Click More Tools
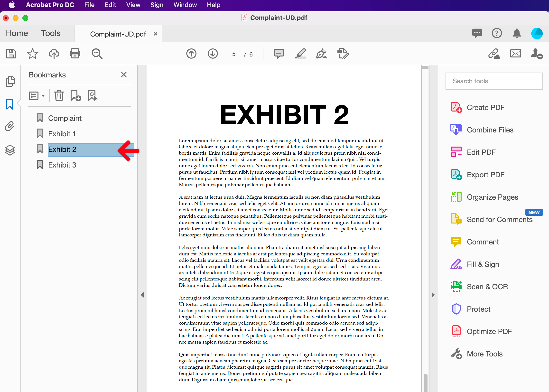This screenshot has height=392, width=549. (x=484, y=354)
